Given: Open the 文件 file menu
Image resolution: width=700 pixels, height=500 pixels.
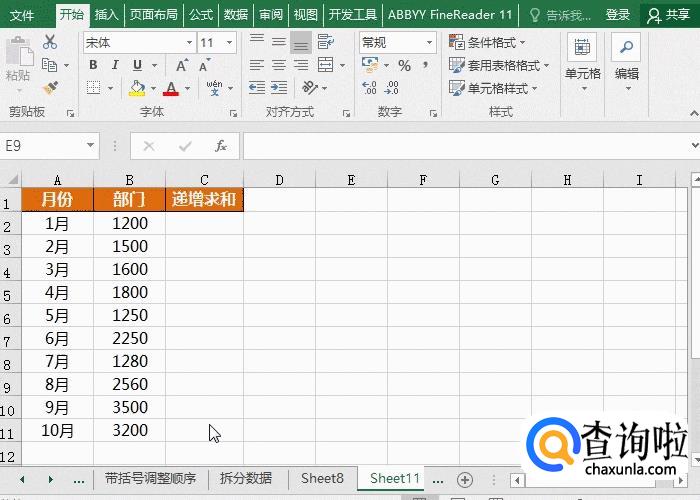Looking at the screenshot, I should [x=21, y=15].
